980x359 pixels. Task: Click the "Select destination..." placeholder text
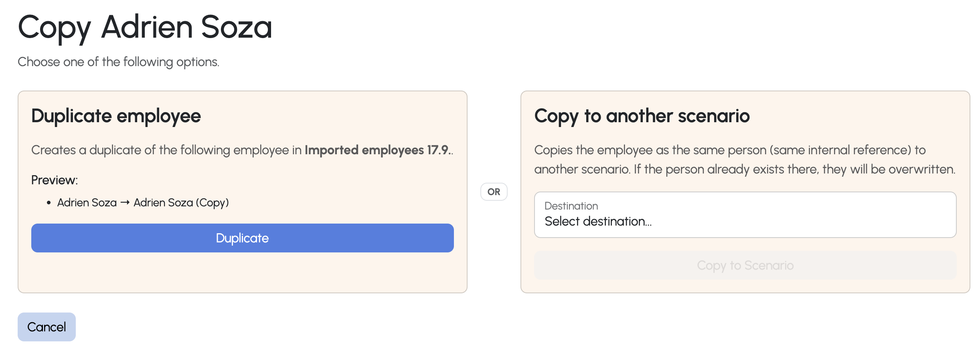598,222
